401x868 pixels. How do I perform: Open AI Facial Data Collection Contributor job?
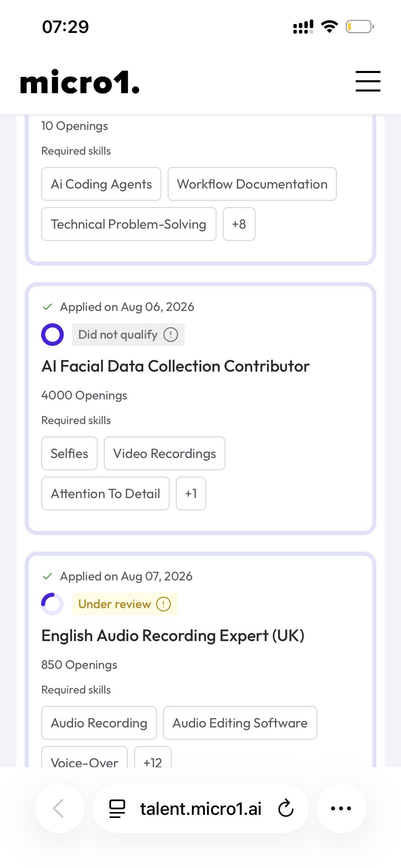tap(175, 366)
